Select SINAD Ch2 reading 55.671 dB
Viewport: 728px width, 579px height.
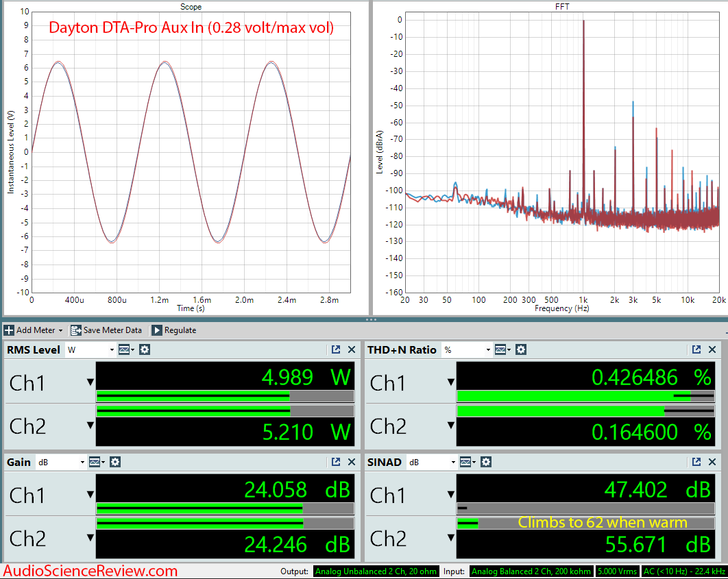pyautogui.click(x=657, y=545)
